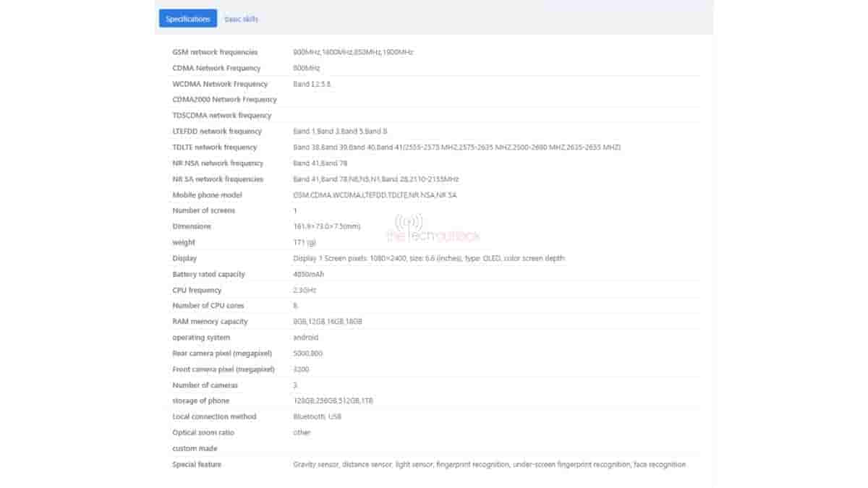The width and height of the screenshot is (868, 488).
Task: Click the Tech Outlook watermark logo
Action: pyautogui.click(x=432, y=229)
